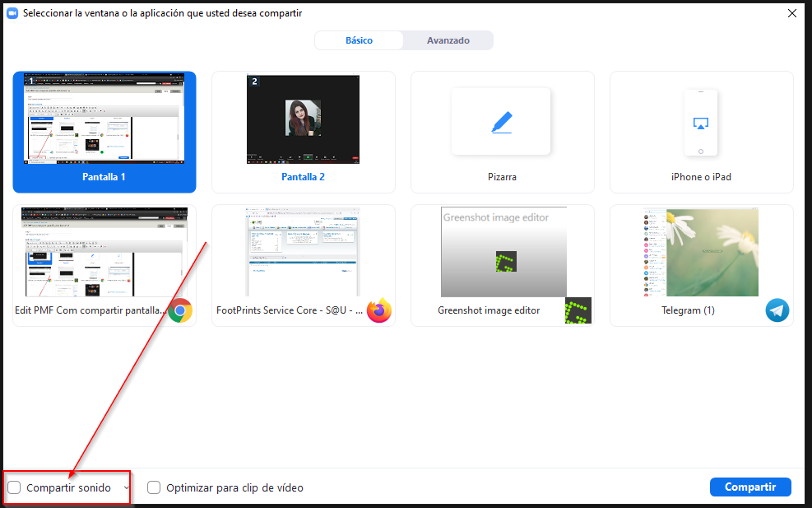
Task: Click the Chrome icon on Edit PMF window
Action: pyautogui.click(x=180, y=310)
